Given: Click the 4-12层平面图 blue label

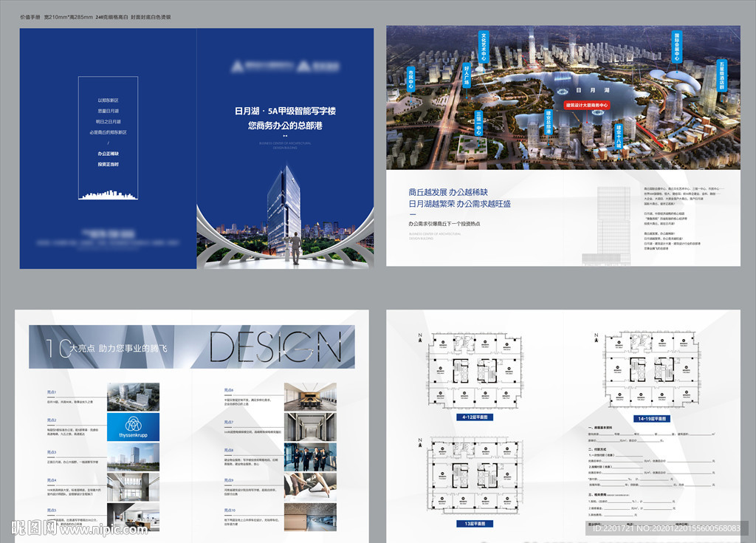Looking at the screenshot, I should pos(475,417).
